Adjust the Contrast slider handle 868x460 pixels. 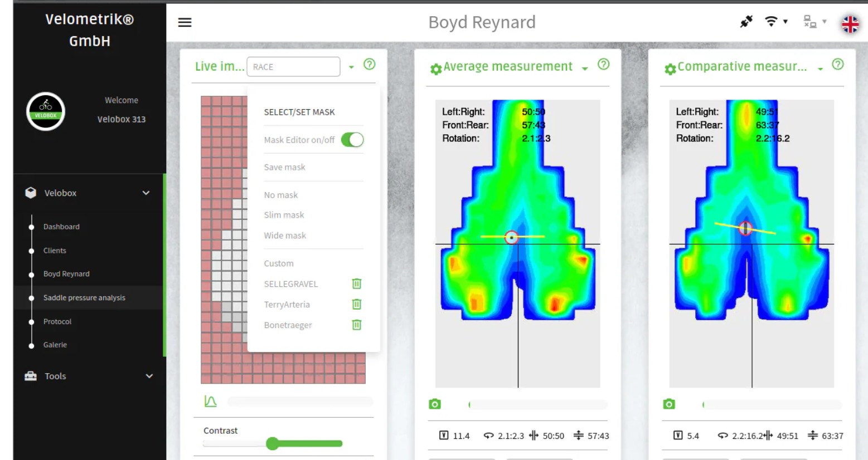click(272, 444)
